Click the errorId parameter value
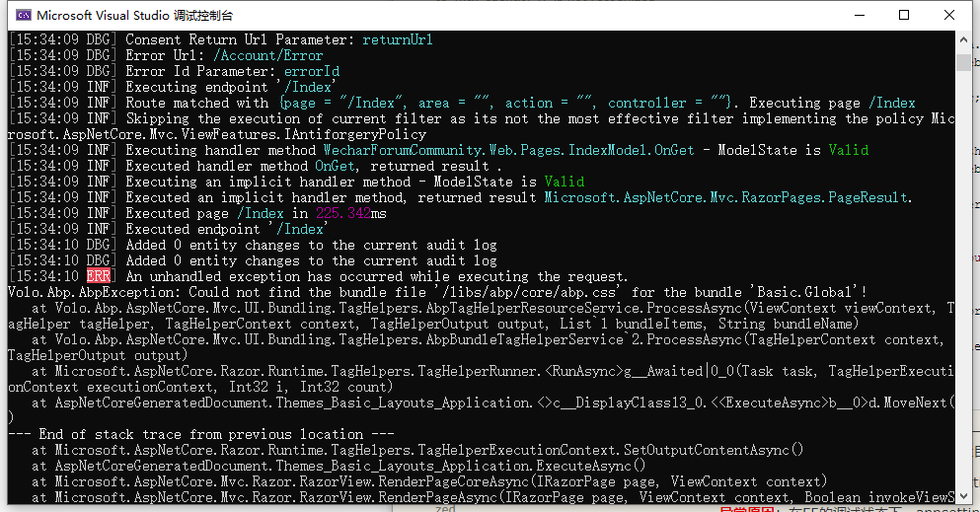This screenshot has width=980, height=512. (312, 71)
